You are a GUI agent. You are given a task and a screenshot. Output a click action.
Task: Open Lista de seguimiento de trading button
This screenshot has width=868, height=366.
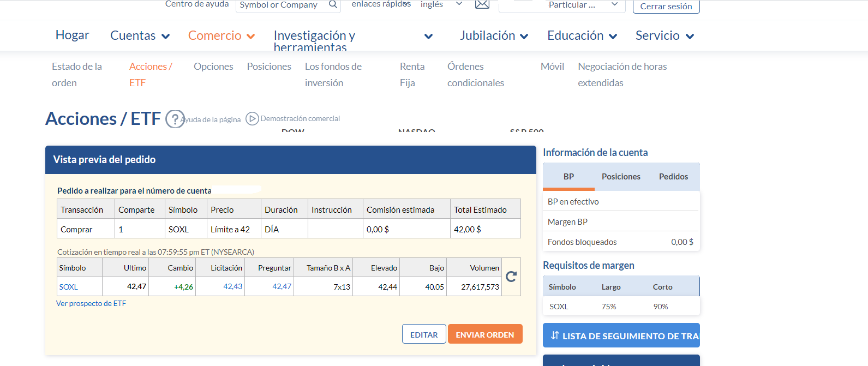point(621,335)
